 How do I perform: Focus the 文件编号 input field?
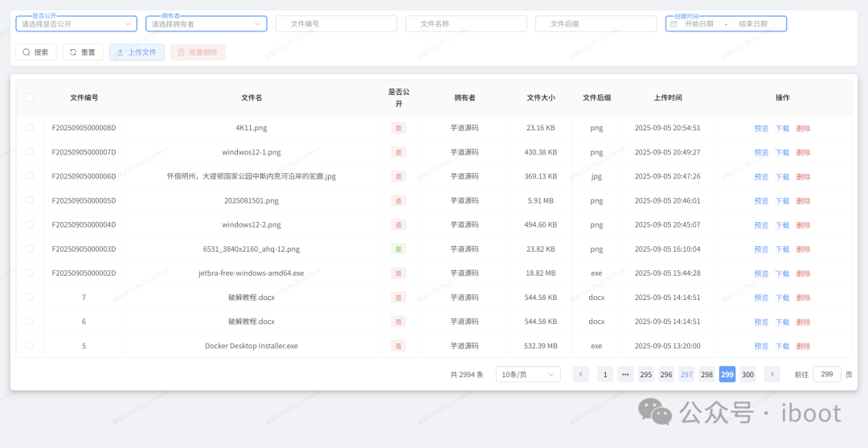tap(336, 24)
